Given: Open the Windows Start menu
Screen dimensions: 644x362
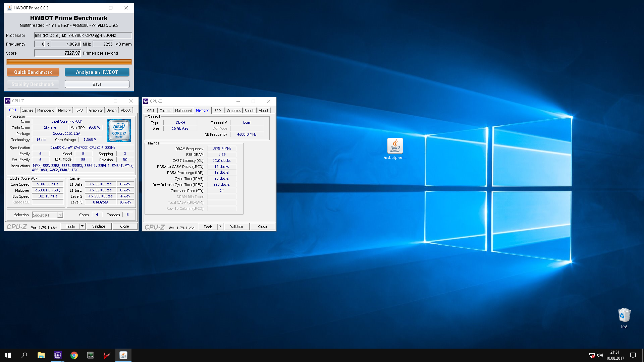Looking at the screenshot, I should [x=8, y=355].
